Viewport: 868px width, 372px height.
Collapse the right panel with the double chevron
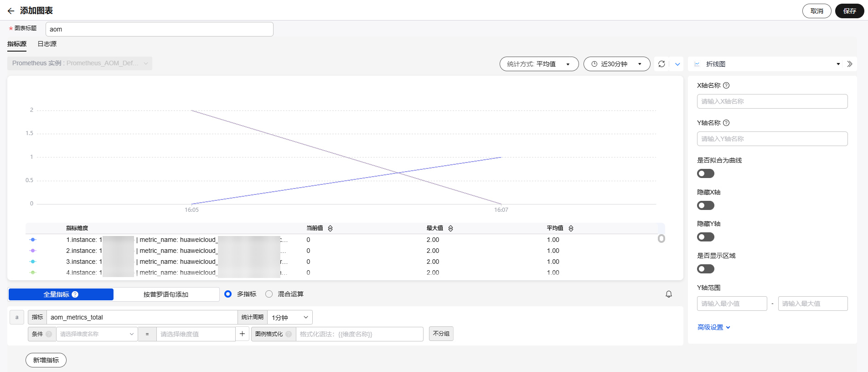click(x=850, y=64)
